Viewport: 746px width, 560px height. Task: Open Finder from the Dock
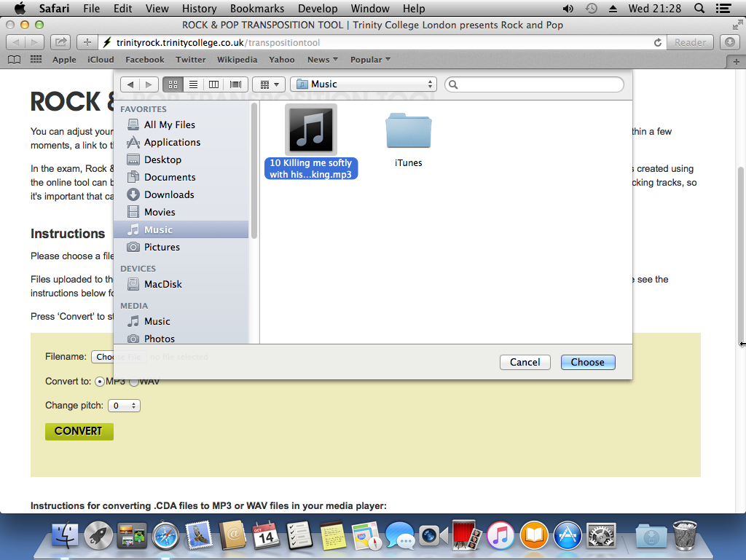[64, 536]
